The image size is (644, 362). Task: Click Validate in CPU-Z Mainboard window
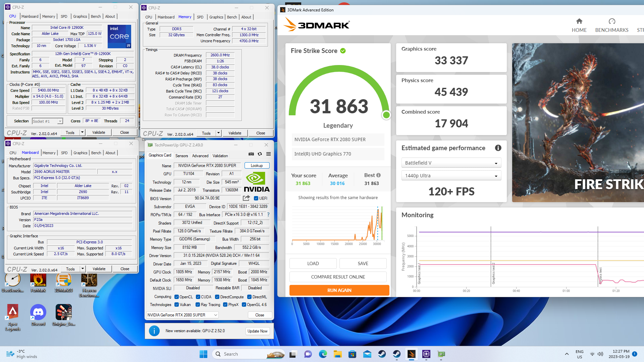(99, 269)
